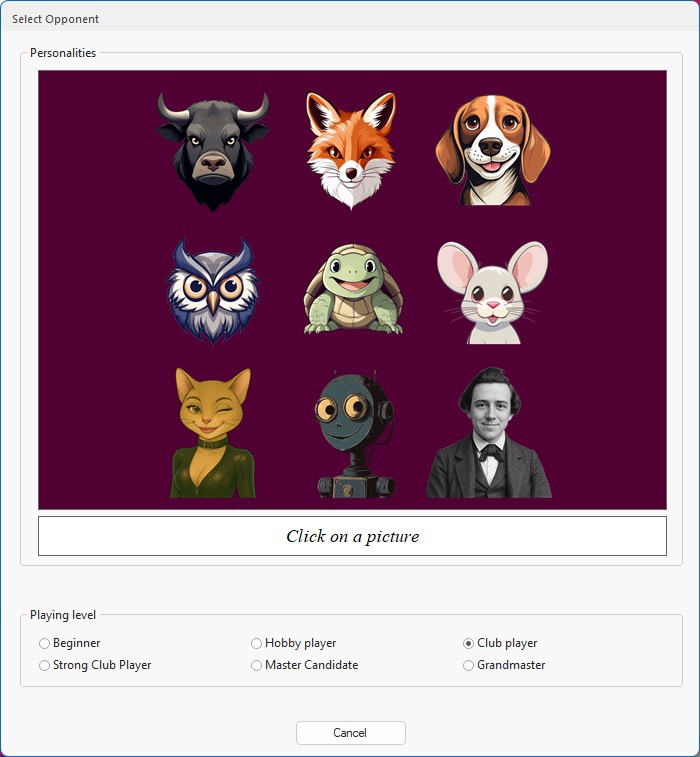Select the black-and-white man portrait
The image size is (700, 757).
[489, 433]
